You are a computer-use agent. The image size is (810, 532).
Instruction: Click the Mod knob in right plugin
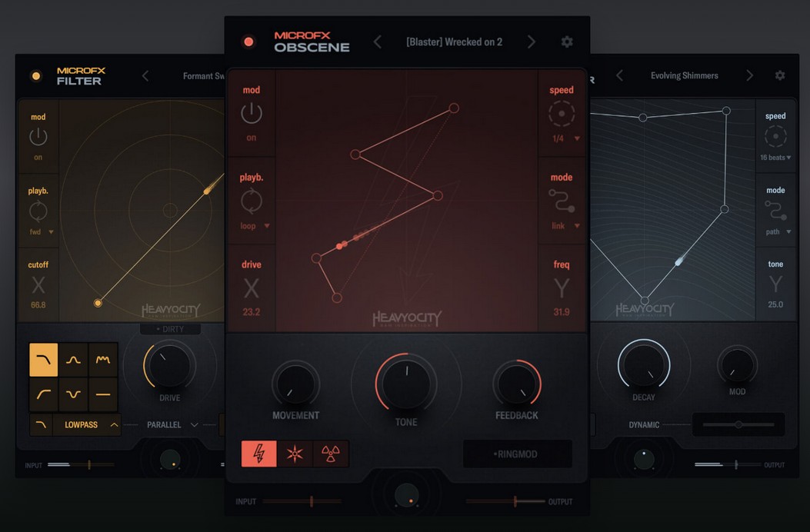click(x=737, y=365)
